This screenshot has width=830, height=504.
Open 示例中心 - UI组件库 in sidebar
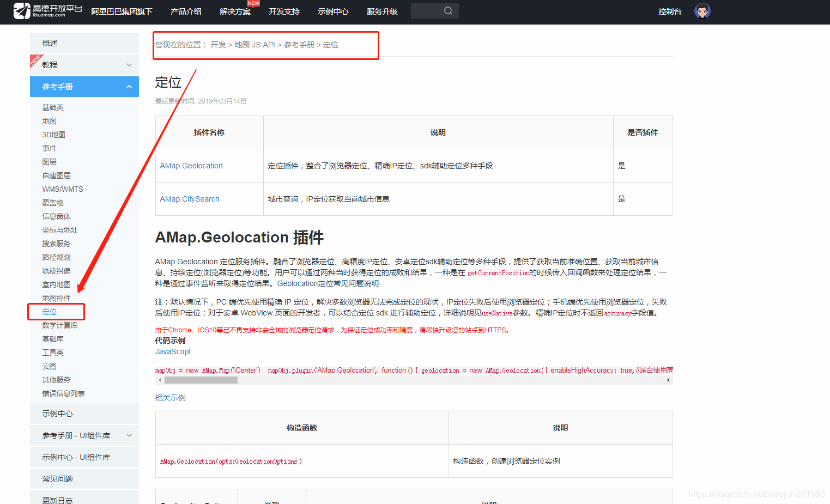pyautogui.click(x=84, y=457)
